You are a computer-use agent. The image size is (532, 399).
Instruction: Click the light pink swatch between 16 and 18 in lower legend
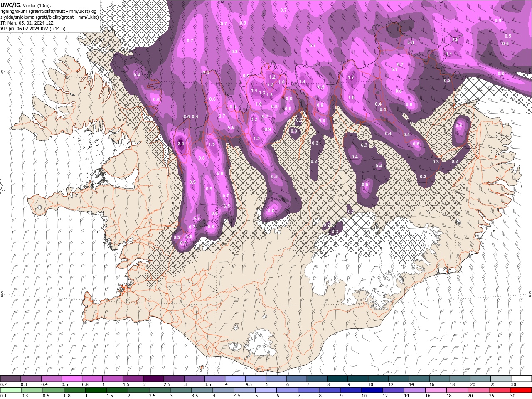coord(436,390)
